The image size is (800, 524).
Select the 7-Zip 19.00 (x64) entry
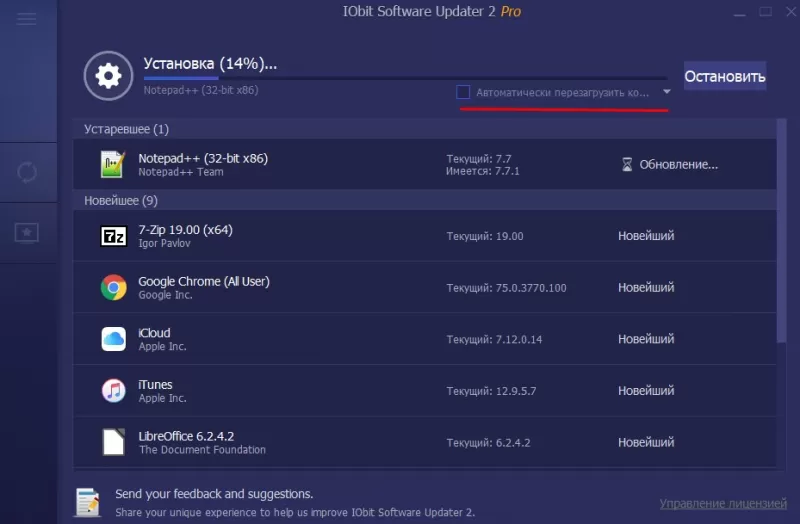tap(186, 230)
